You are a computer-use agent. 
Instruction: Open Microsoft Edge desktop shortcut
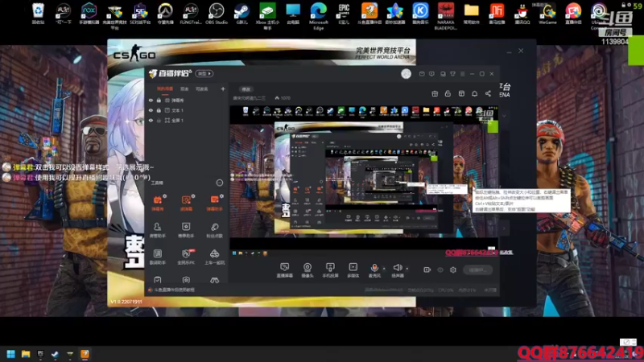point(318,15)
